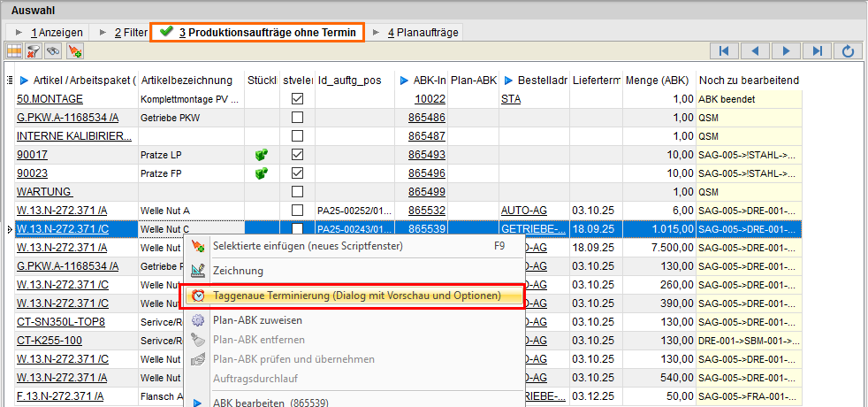868x407 pixels.
Task: Click the green parts list icon for 90017
Action: click(262, 154)
